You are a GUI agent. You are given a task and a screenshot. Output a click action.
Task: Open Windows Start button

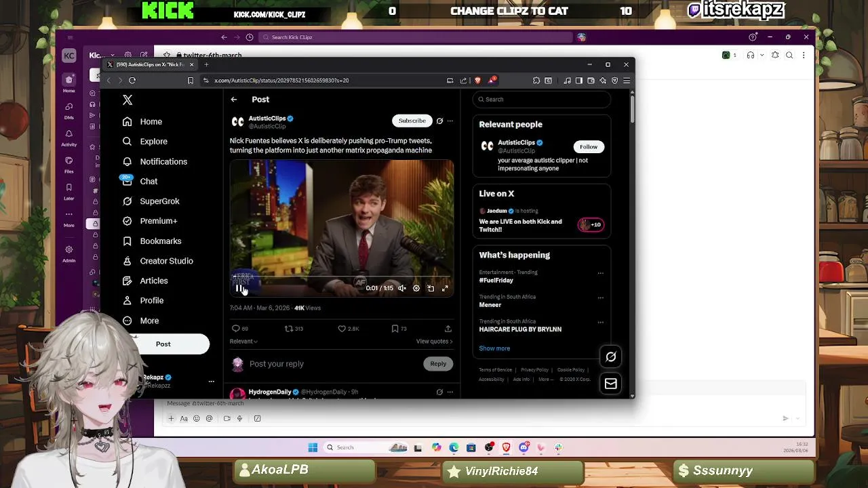[313, 447]
